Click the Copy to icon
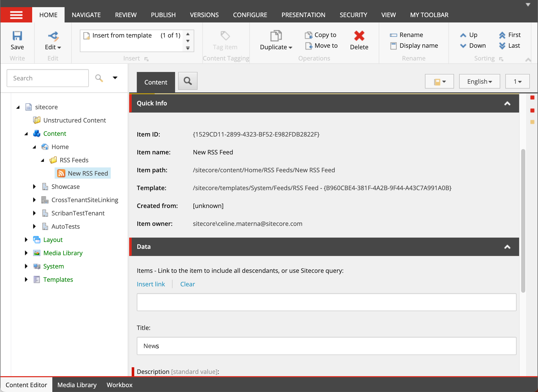Image resolution: width=538 pixels, height=392 pixels. [309, 35]
